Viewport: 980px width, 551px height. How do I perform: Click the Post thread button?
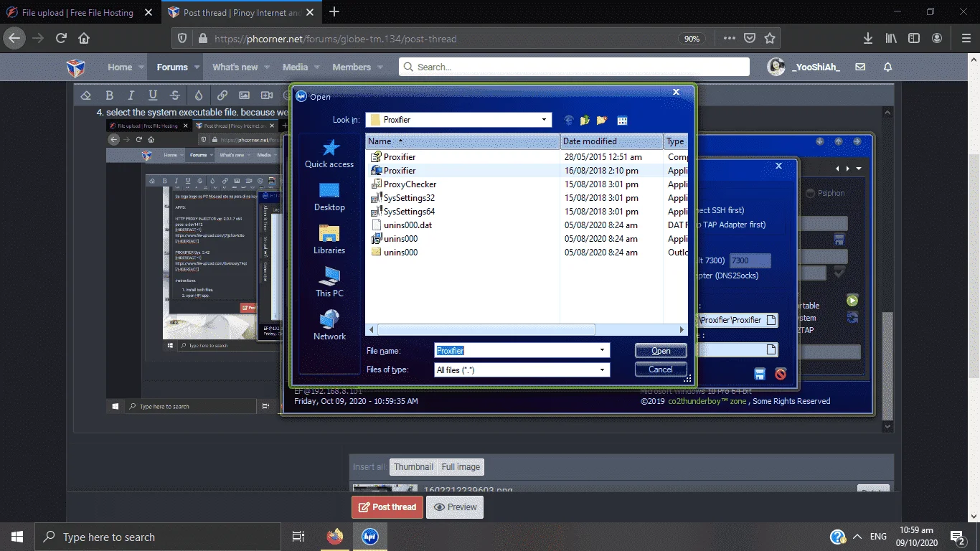(387, 507)
